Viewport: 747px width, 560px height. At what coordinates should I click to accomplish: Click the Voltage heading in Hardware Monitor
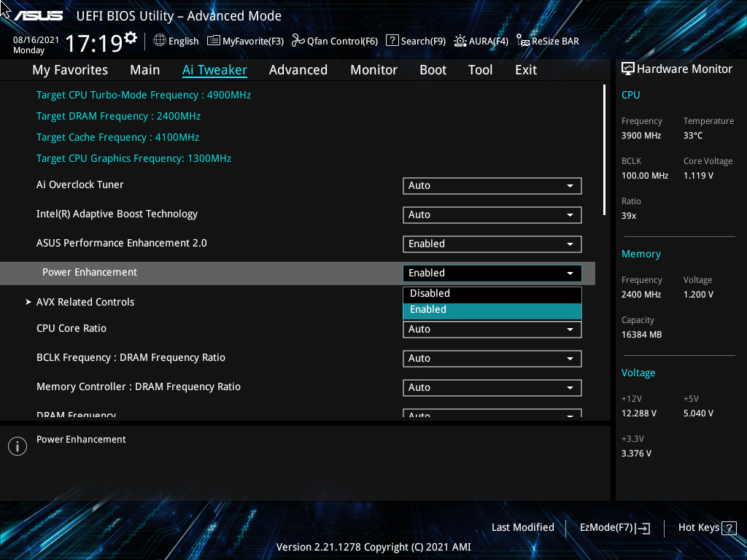[x=638, y=373]
